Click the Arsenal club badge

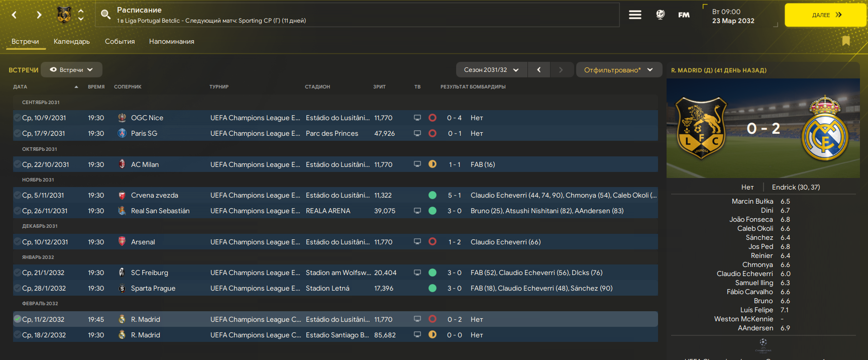[x=122, y=242]
